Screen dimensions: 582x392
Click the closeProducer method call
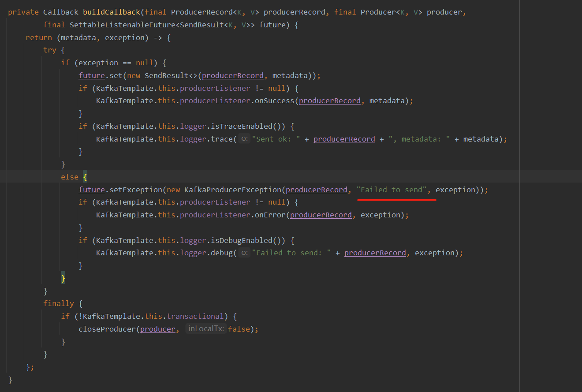pos(107,329)
